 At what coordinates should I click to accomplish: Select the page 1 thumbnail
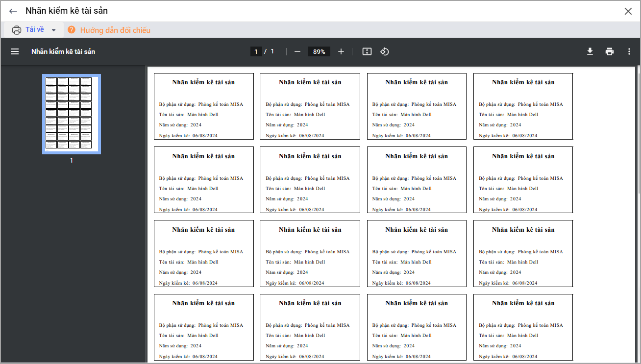point(72,114)
